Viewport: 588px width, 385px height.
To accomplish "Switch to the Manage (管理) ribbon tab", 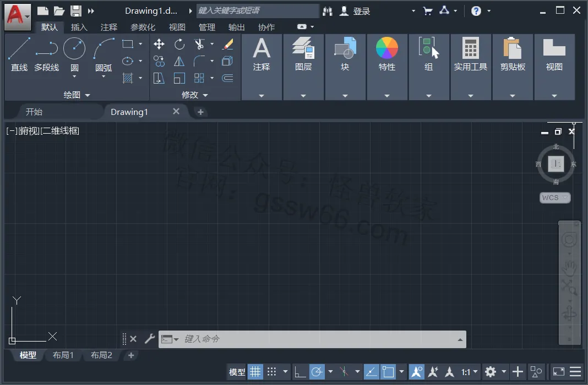I will (x=206, y=28).
